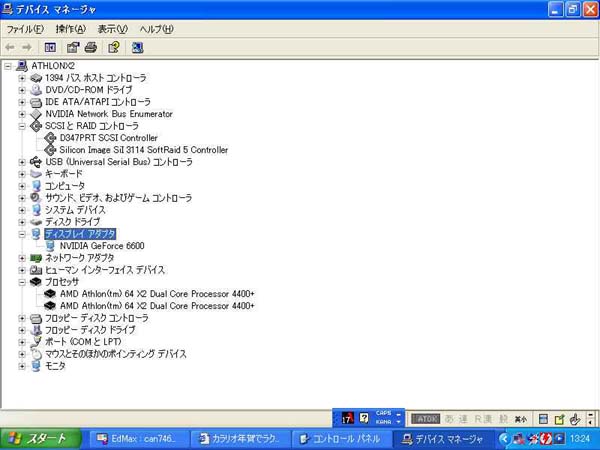Collapse the ATHLONX2 root node

click(8, 66)
